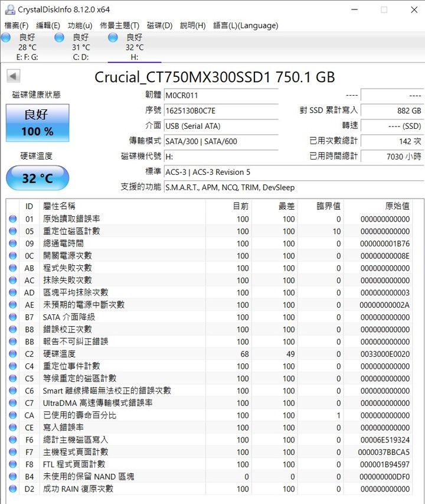Click the 32 °C temperature button
Screen dimensions: 425x504
point(38,178)
